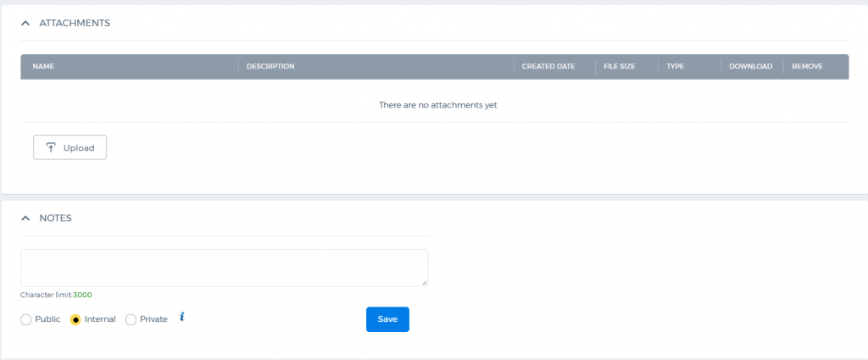This screenshot has height=360, width=868.
Task: Focus the notes text area
Action: coord(224,268)
